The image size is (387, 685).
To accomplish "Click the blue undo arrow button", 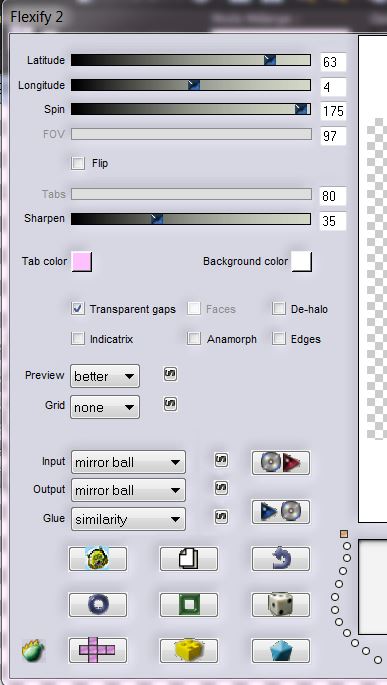I will click(281, 559).
